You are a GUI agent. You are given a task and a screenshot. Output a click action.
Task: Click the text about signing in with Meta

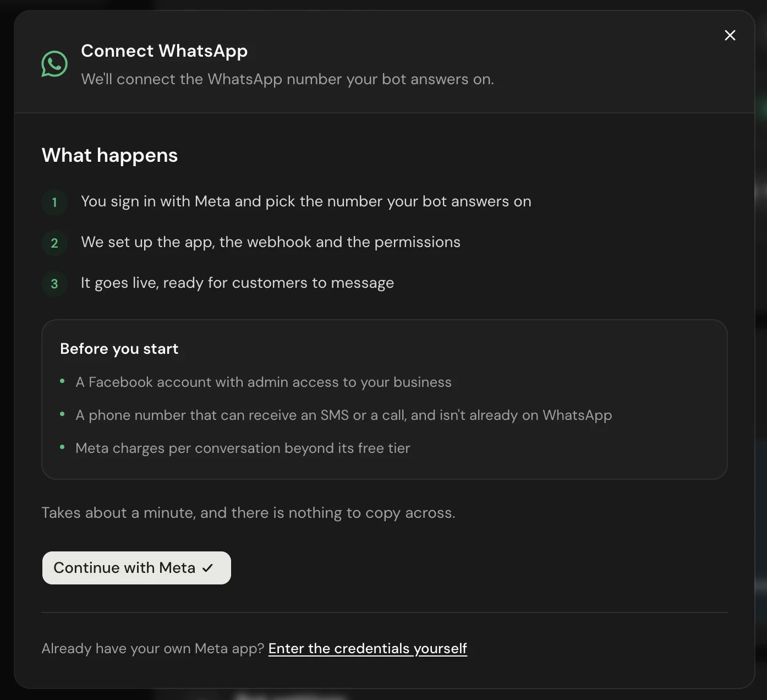point(306,201)
